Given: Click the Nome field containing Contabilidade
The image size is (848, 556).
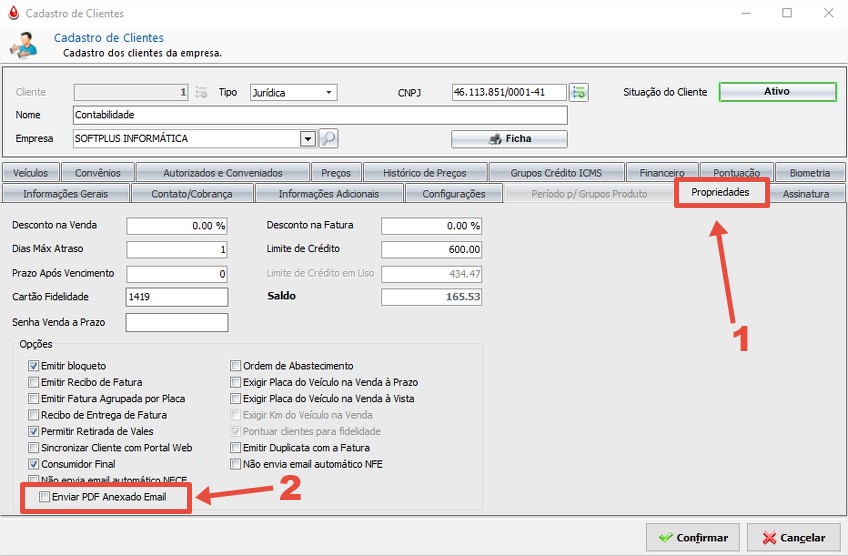Looking at the screenshot, I should coord(320,115).
